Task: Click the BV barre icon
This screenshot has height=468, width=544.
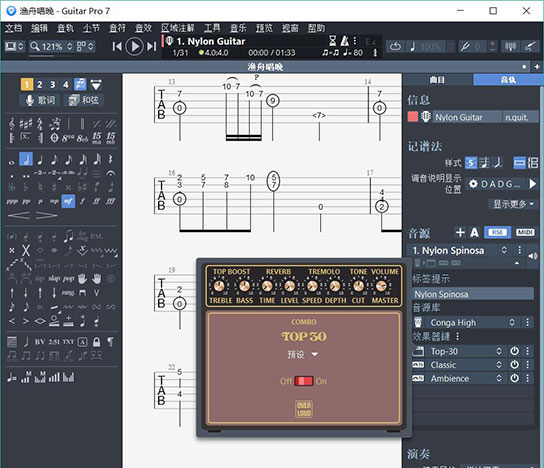Action: [x=40, y=342]
